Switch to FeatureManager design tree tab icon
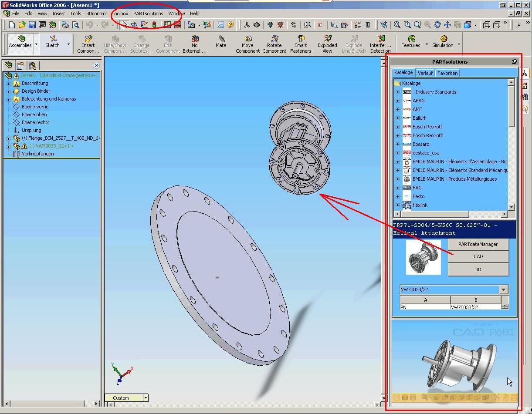This screenshot has width=532, height=414. 8,65
